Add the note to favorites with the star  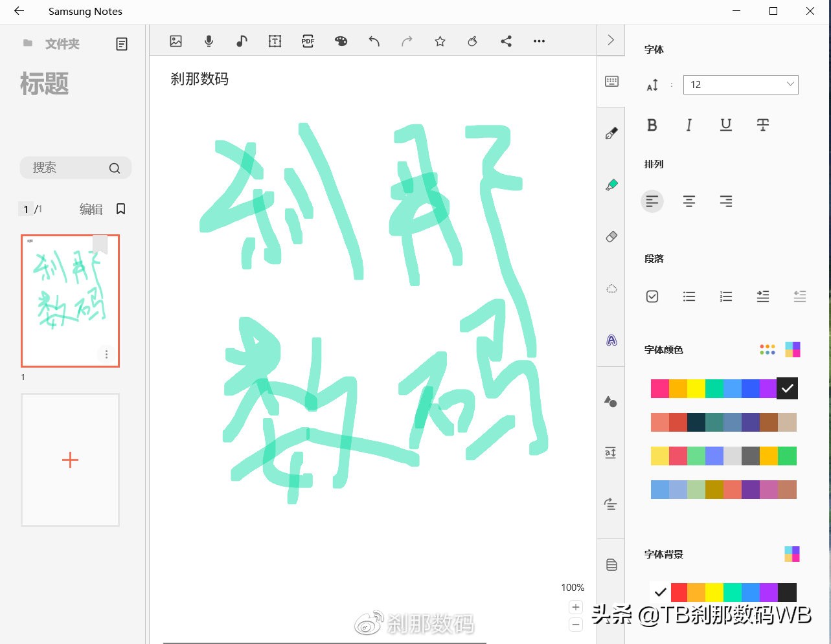click(x=440, y=41)
